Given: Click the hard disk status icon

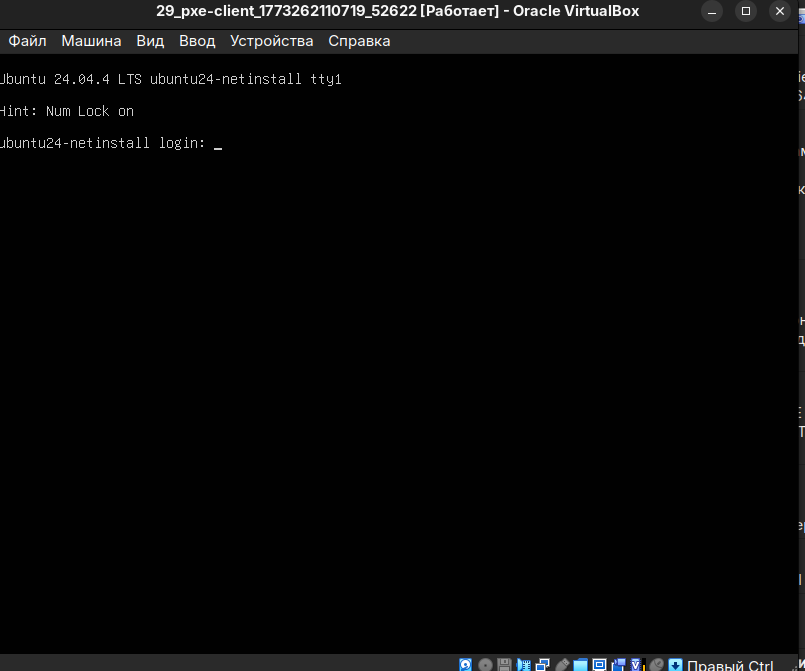Looking at the screenshot, I should coord(467,665).
